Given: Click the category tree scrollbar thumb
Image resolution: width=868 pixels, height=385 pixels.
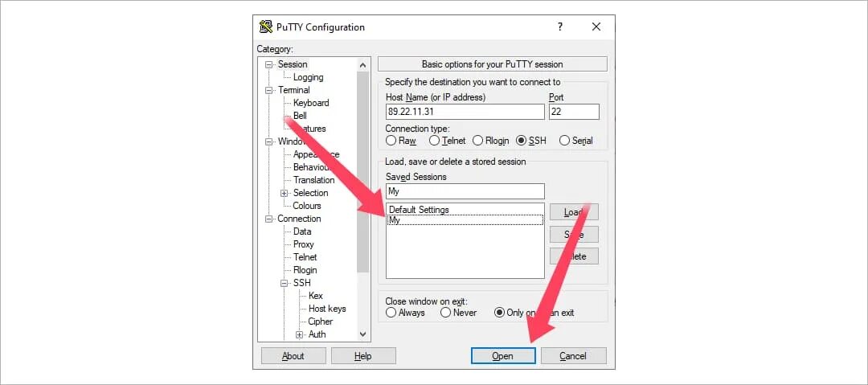Looking at the screenshot, I should (363, 172).
